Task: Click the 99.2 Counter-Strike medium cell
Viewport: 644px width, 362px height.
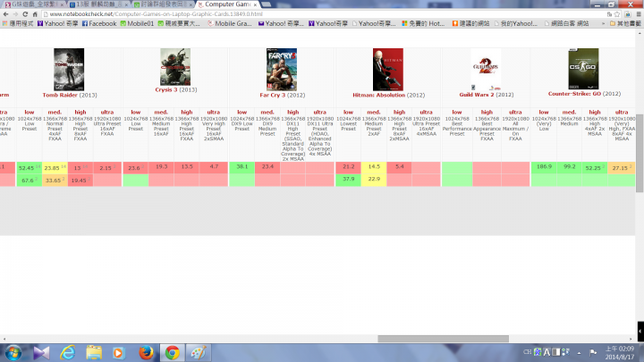Action: pyautogui.click(x=569, y=166)
